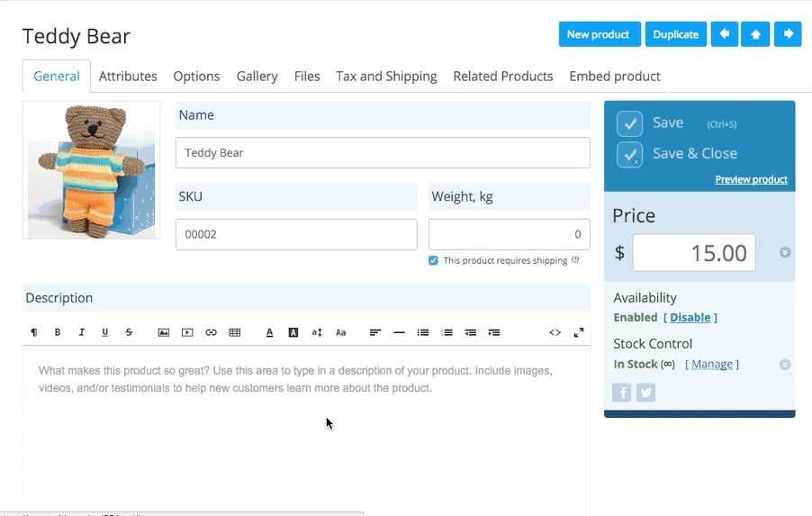The image size is (812, 516).
Task: Click the New product button
Action: [600, 34]
